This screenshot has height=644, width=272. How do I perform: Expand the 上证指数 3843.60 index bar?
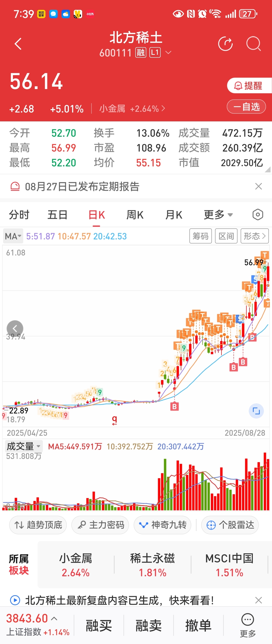coord(38,625)
